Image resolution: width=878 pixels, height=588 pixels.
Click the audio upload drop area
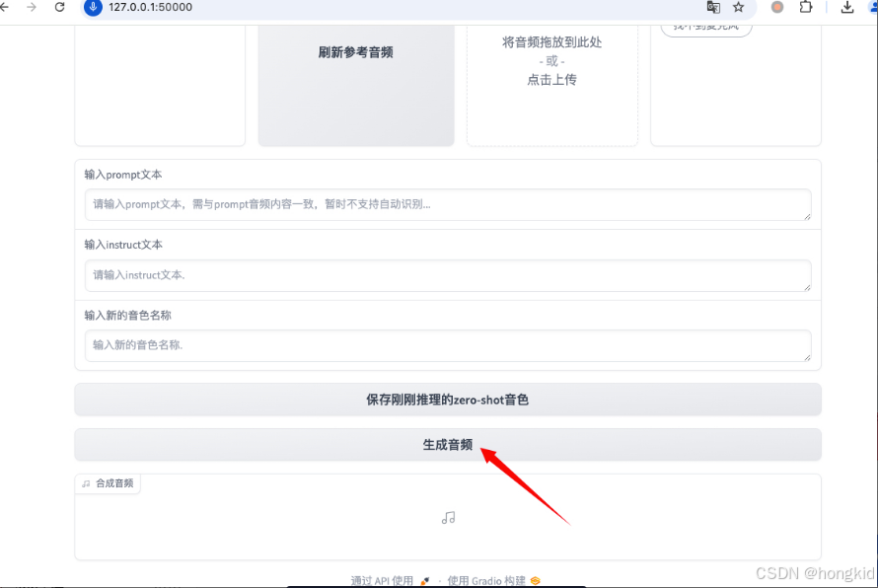[x=552, y=84]
